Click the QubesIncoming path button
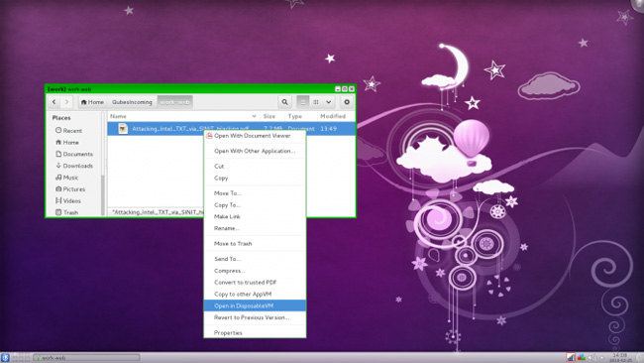 pos(132,102)
